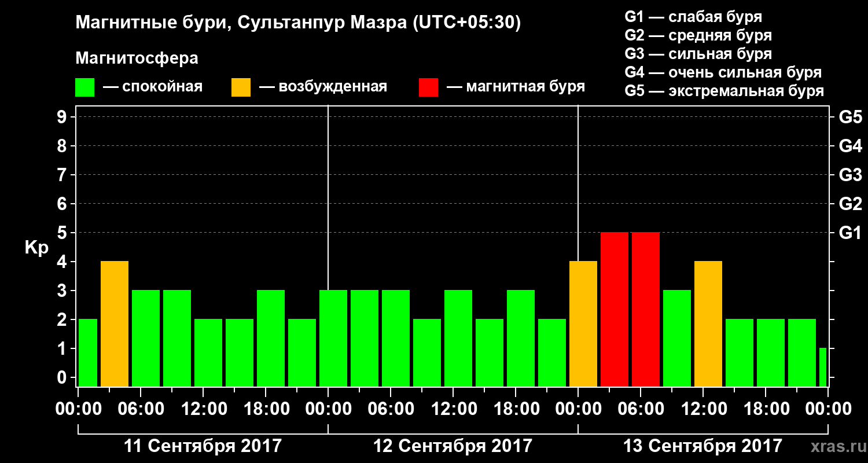The width and height of the screenshot is (868, 463).
Task: Click the final 00:00 time label at right
Action: (828, 409)
